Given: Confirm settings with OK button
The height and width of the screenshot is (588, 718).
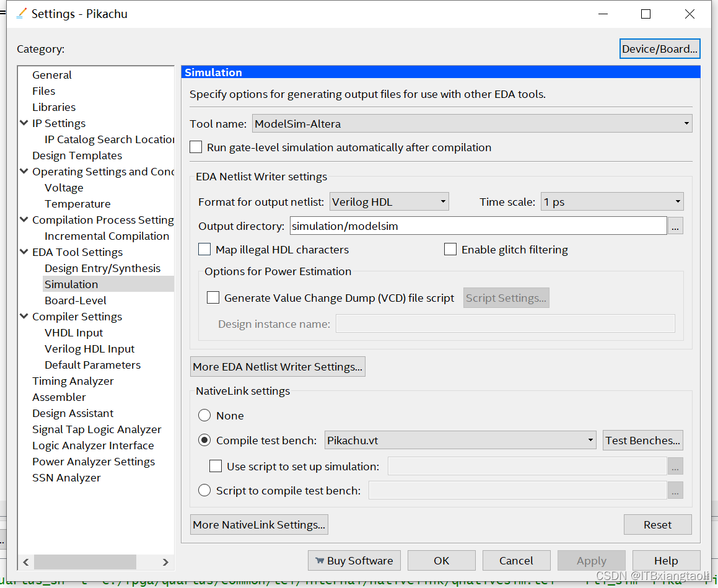Looking at the screenshot, I should click(x=442, y=561).
